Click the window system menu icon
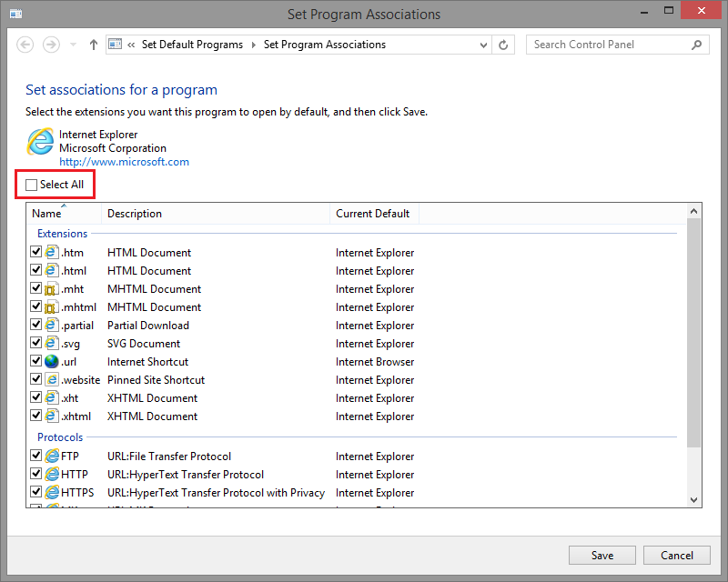This screenshot has width=728, height=582. click(15, 14)
